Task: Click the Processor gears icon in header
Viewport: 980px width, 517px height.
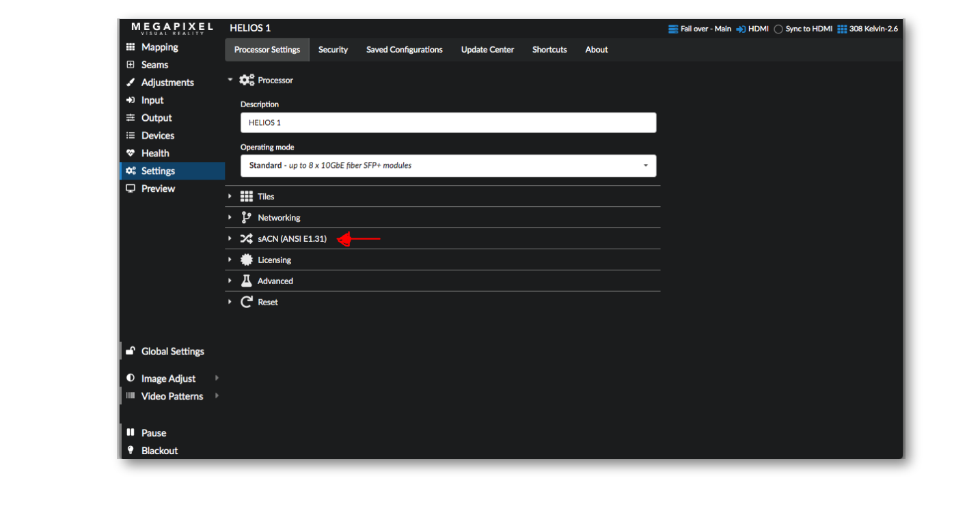Action: 247,80
